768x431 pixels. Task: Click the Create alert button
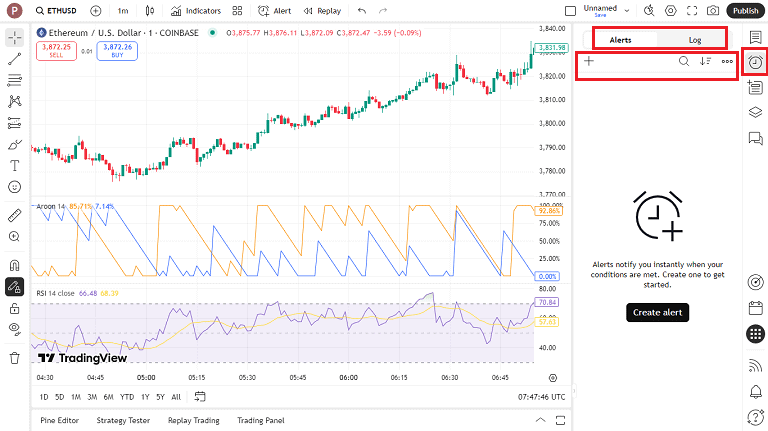[x=657, y=312]
